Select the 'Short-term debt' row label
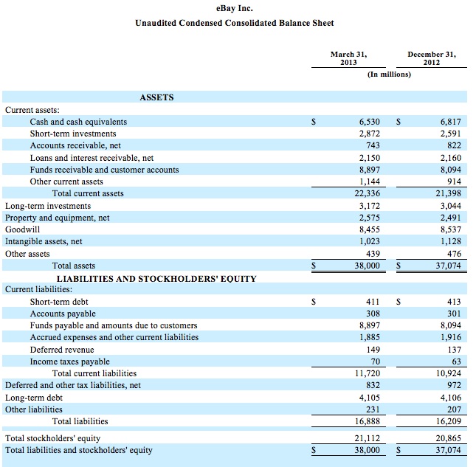 click(x=59, y=302)
